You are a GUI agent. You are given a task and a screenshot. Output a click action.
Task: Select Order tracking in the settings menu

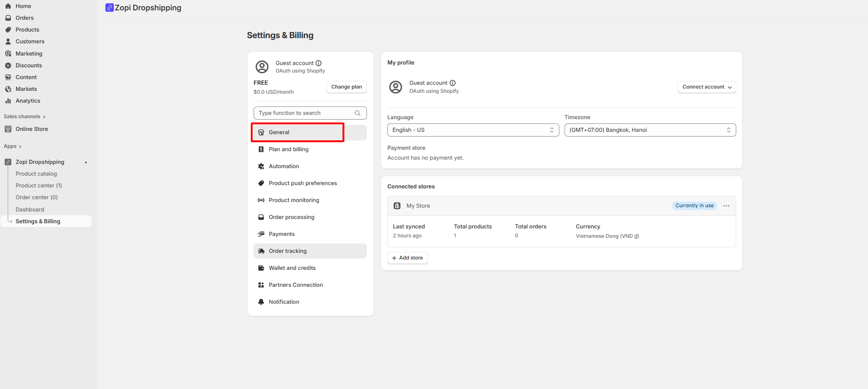coord(287,251)
